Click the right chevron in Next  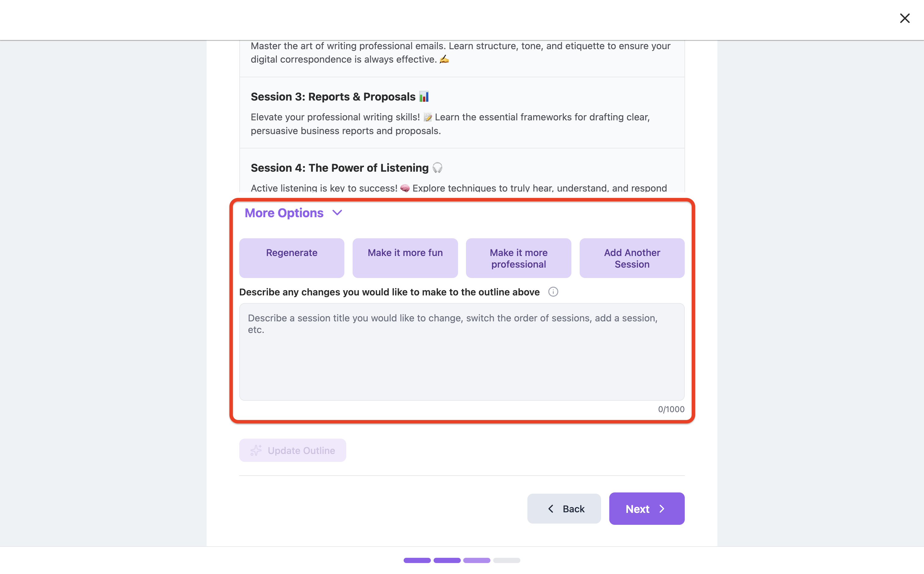[662, 509]
